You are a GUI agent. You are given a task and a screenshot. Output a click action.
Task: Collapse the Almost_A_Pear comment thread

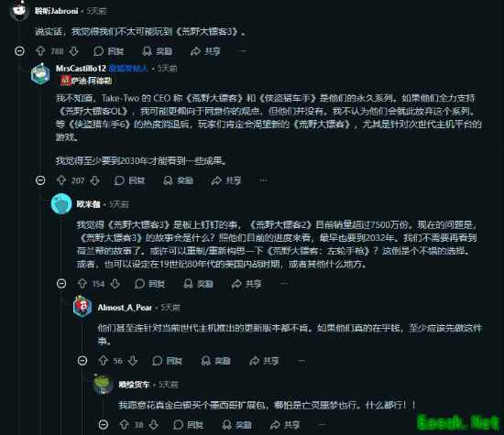pos(82,361)
